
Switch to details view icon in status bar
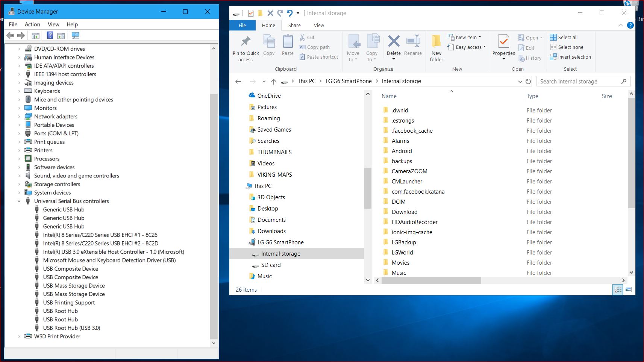pyautogui.click(x=618, y=289)
